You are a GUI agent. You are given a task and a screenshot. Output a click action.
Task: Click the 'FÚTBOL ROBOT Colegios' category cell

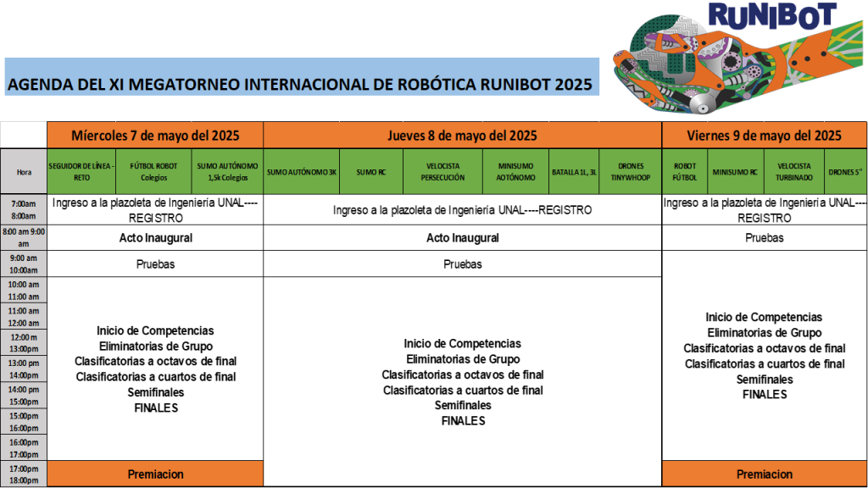click(x=153, y=172)
